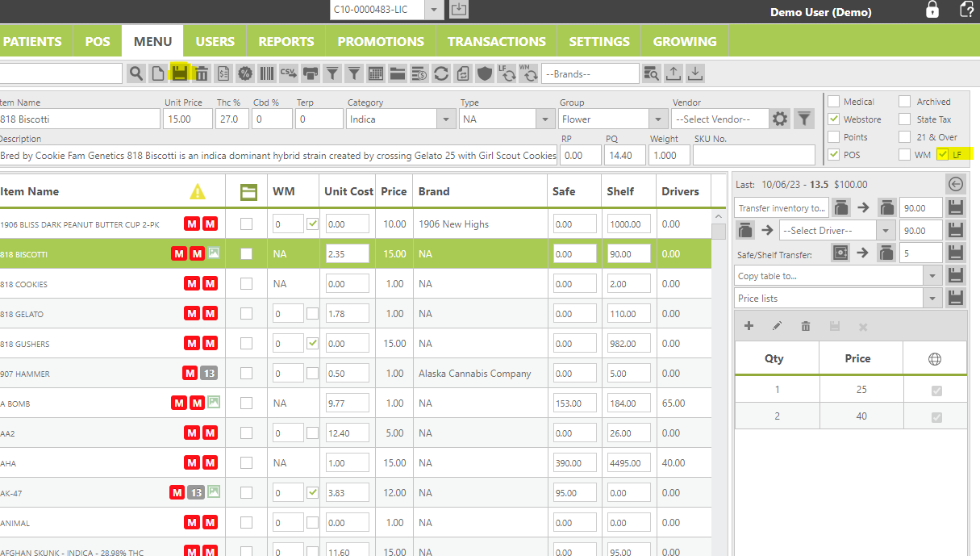Click the magnifier search icon in toolbar

[136, 73]
